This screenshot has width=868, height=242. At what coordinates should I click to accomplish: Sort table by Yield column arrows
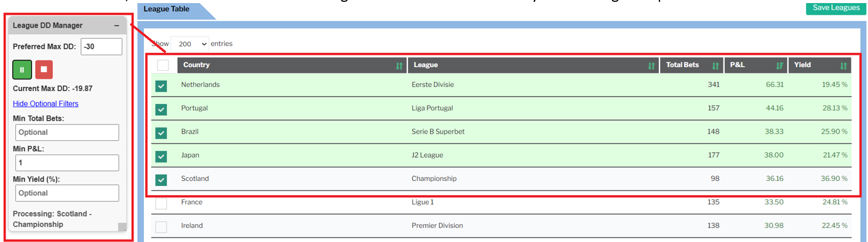[x=843, y=65]
